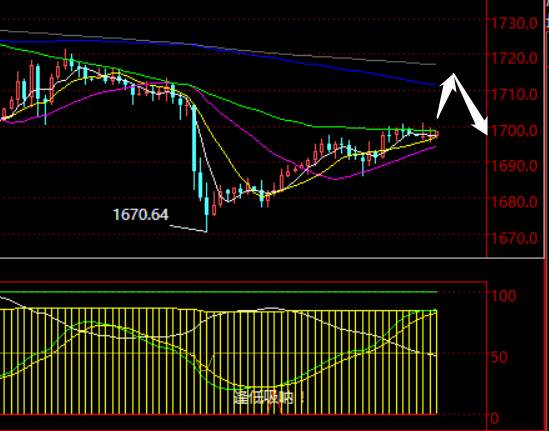
Task: Click the 100 level on indicator axis
Action: coord(503,296)
